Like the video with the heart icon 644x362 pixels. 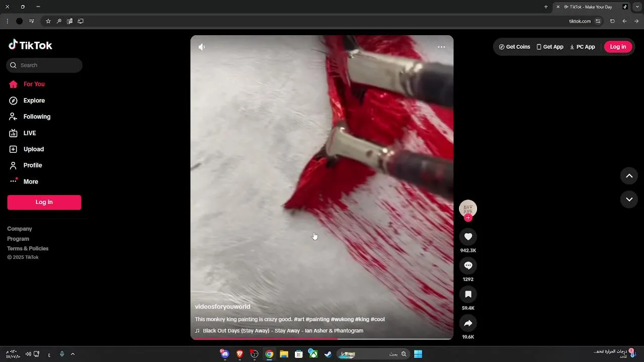(468, 237)
